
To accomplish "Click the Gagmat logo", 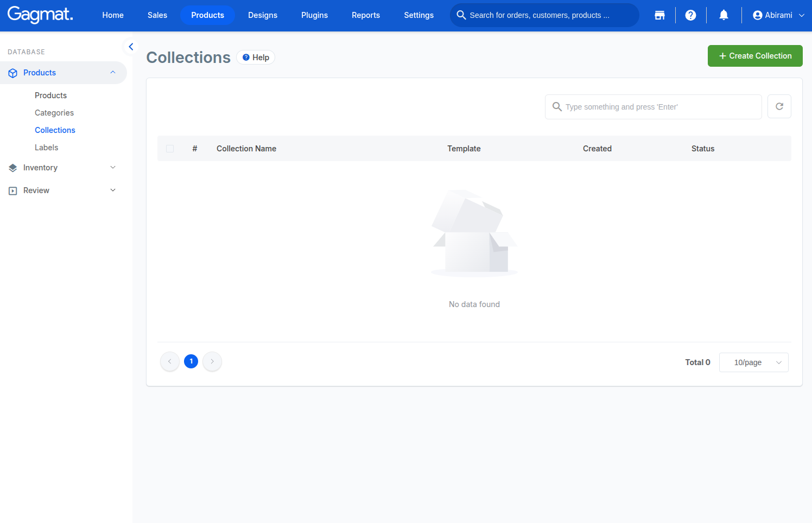I will (40, 15).
